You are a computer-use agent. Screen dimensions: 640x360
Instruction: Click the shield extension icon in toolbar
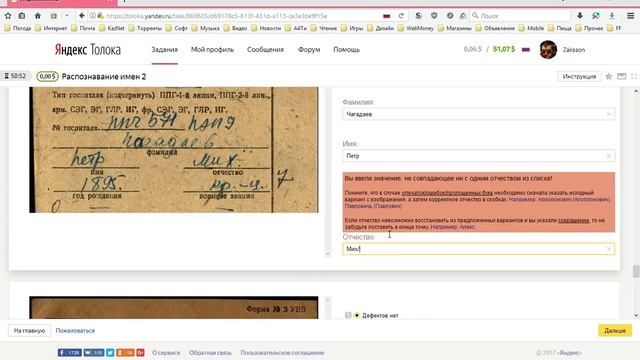[434, 16]
